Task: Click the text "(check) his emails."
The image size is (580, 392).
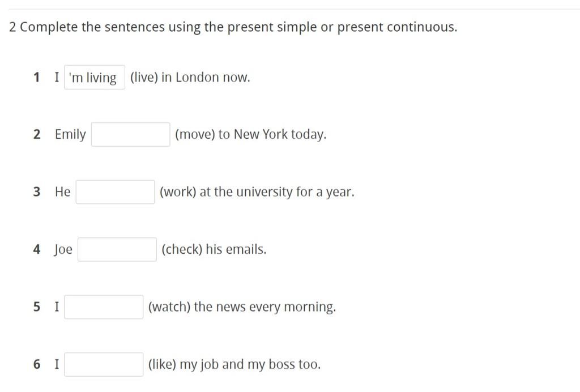Action: coord(214,249)
